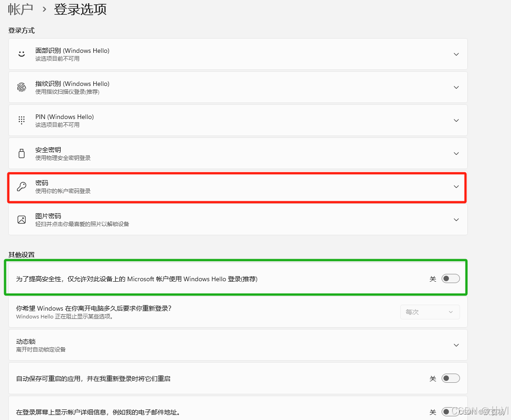Expand 指纹识别 (Windows Hello) chevron
Screen dimensions: 511x420
click(456, 87)
